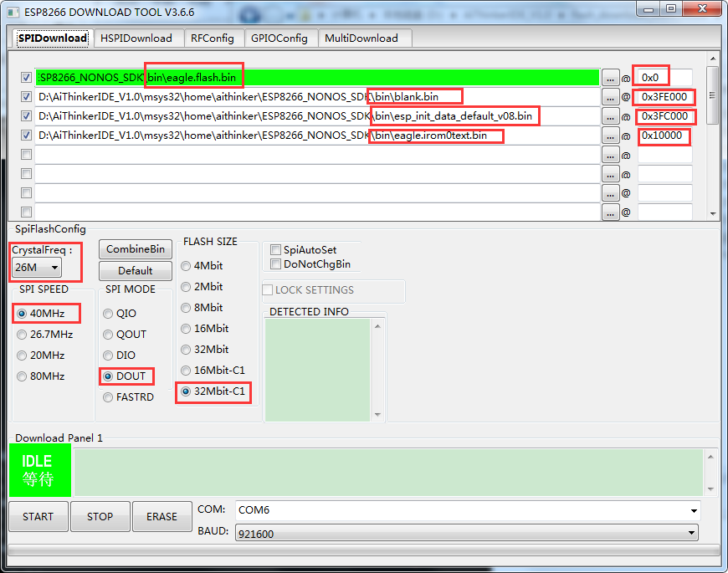Set flash size to 2Mbit
The image size is (728, 573).
click(x=186, y=287)
